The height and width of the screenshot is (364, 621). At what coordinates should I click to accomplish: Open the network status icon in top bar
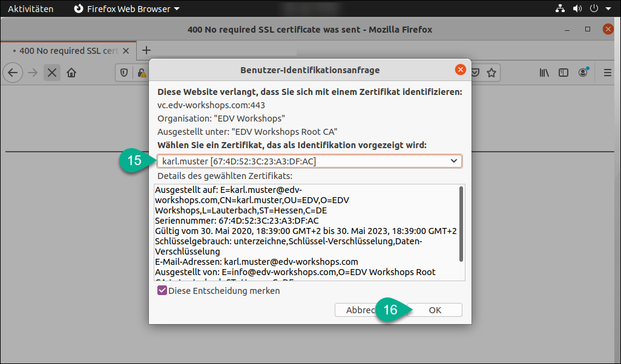560,8
